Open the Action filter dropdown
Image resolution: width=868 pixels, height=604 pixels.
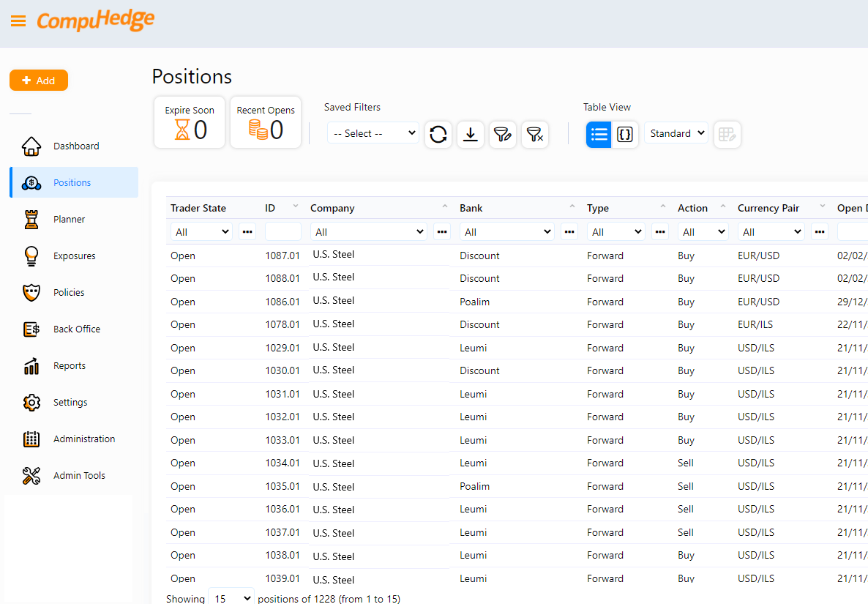703,232
